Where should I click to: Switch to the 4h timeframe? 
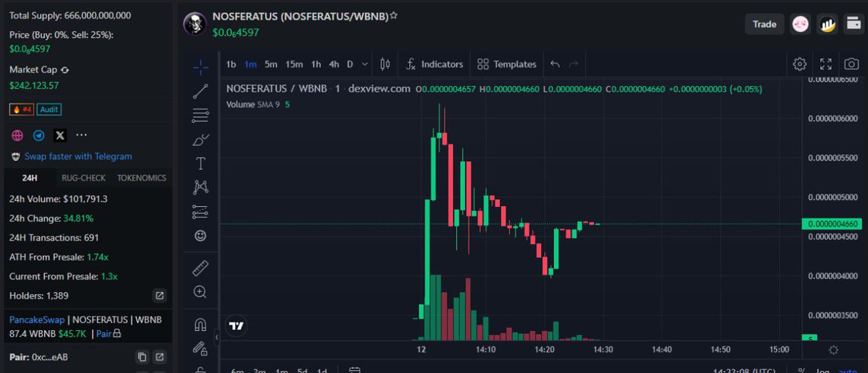(x=333, y=64)
